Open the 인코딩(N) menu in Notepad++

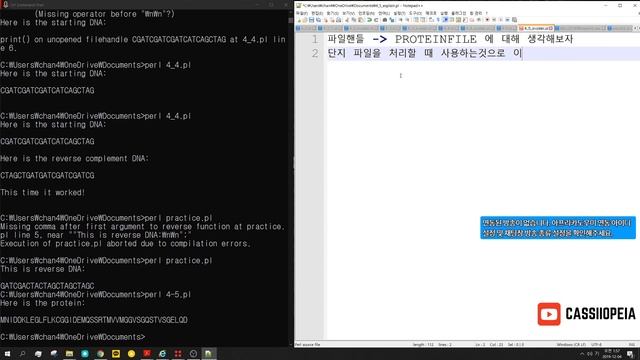(x=366, y=13)
